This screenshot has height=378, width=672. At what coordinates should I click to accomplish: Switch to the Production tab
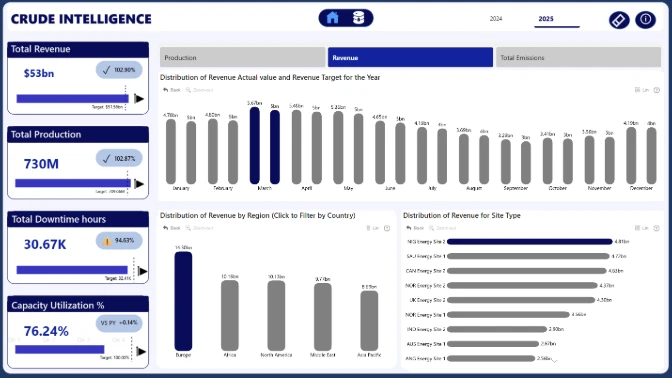point(242,57)
